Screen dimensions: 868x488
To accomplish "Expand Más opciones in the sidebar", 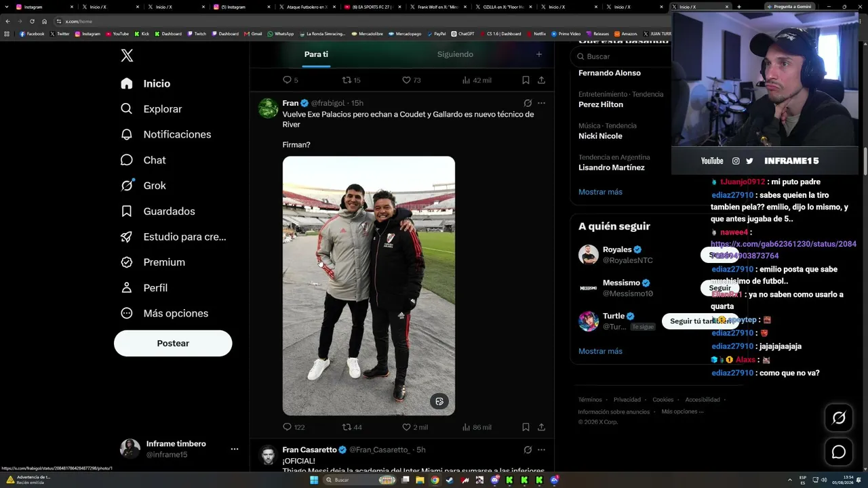I will [x=164, y=313].
